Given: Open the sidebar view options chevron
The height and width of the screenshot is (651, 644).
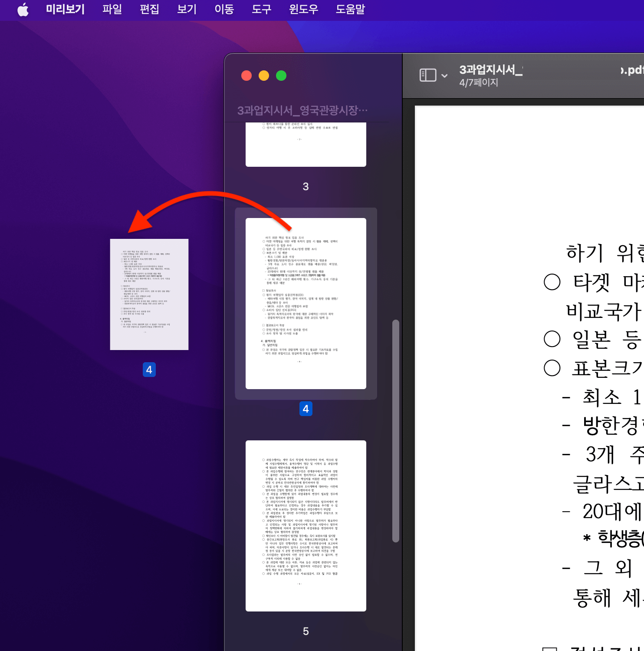Looking at the screenshot, I should pyautogui.click(x=445, y=76).
